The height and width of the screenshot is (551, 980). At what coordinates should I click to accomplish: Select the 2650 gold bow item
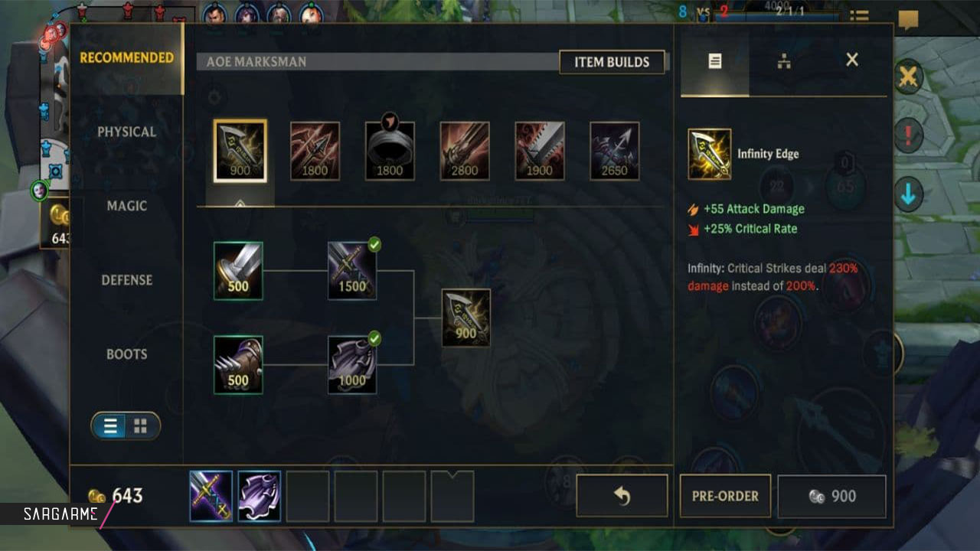(x=615, y=151)
